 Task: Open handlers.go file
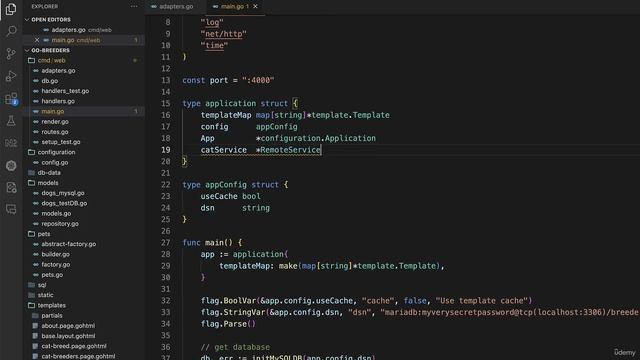pyautogui.click(x=58, y=101)
